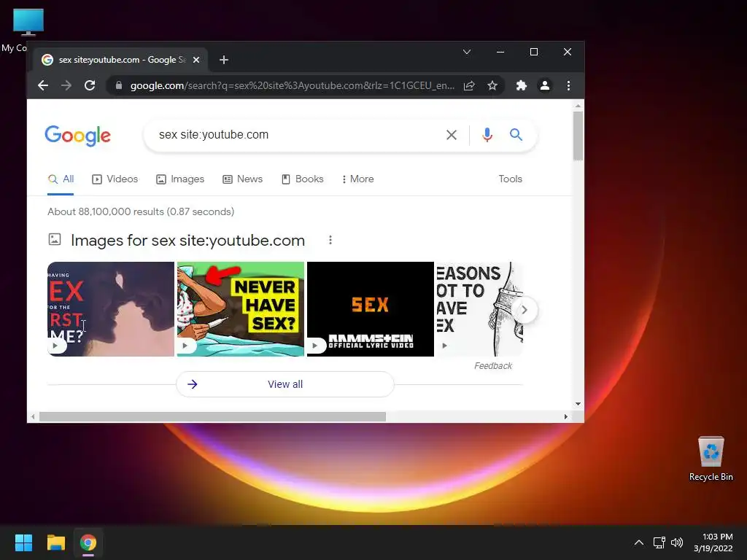Open Chrome three-dot menu
This screenshot has width=747, height=560.
click(568, 86)
